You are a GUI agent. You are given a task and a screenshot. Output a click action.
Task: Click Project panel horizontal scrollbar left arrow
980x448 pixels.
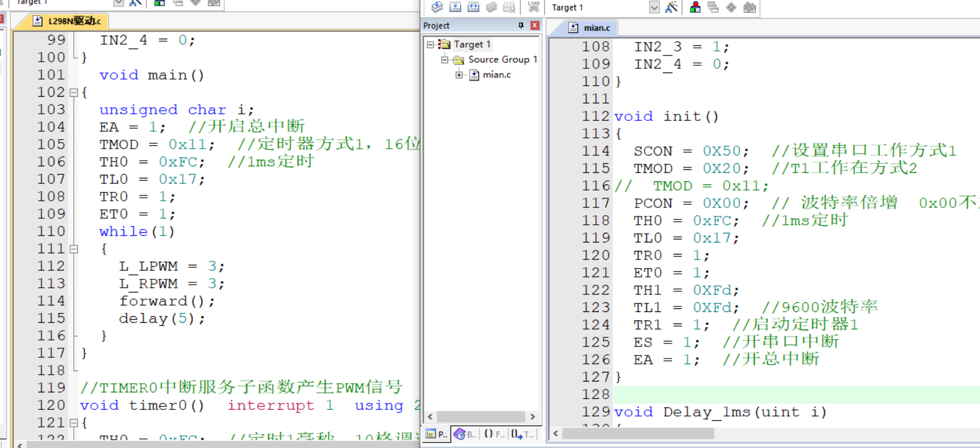point(430,417)
